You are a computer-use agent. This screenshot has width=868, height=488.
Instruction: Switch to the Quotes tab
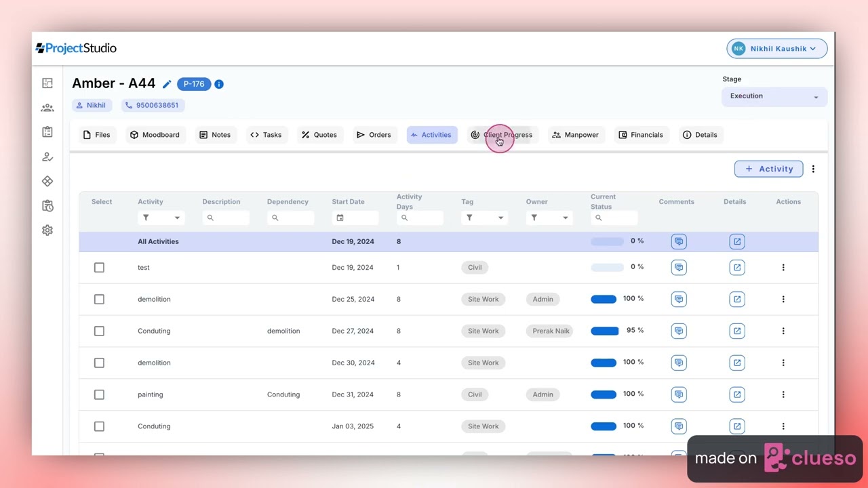[319, 135]
